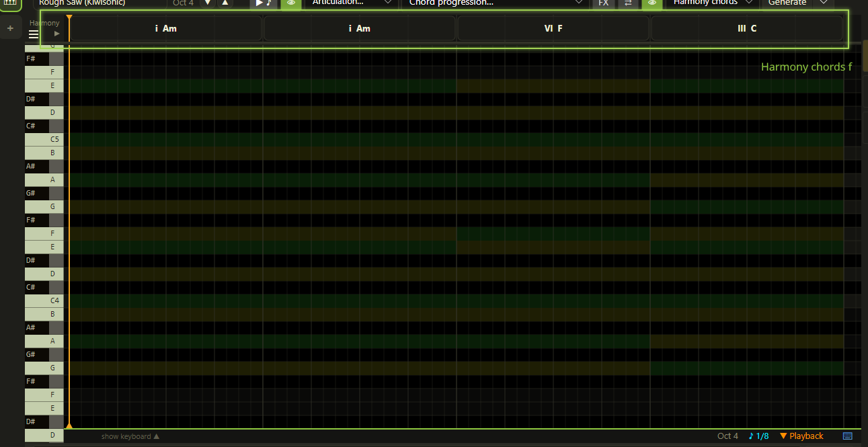Click the FX button in top toolbar

(603, 3)
